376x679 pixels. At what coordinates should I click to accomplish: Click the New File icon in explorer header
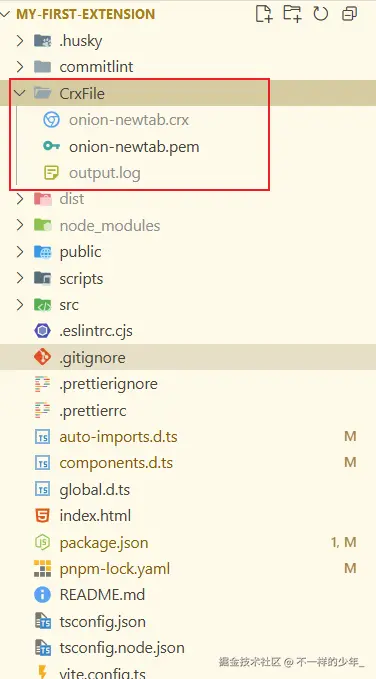[264, 14]
